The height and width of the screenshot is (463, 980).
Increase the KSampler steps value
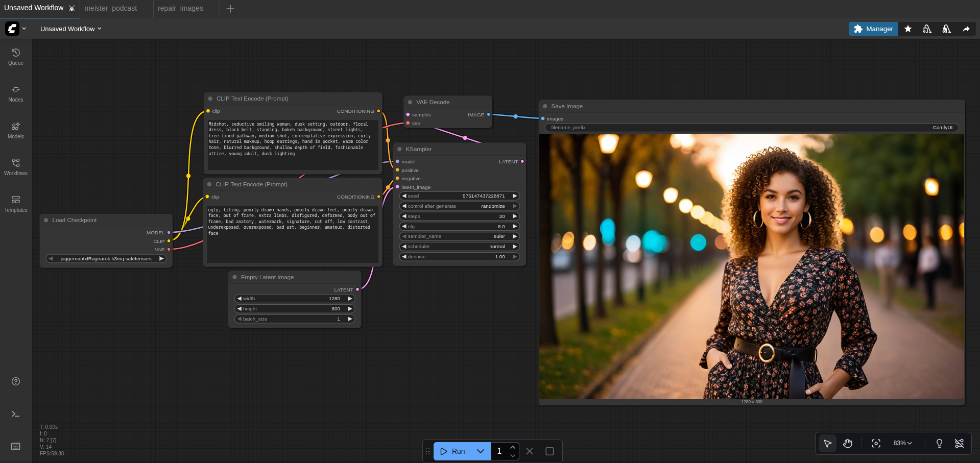pos(515,216)
